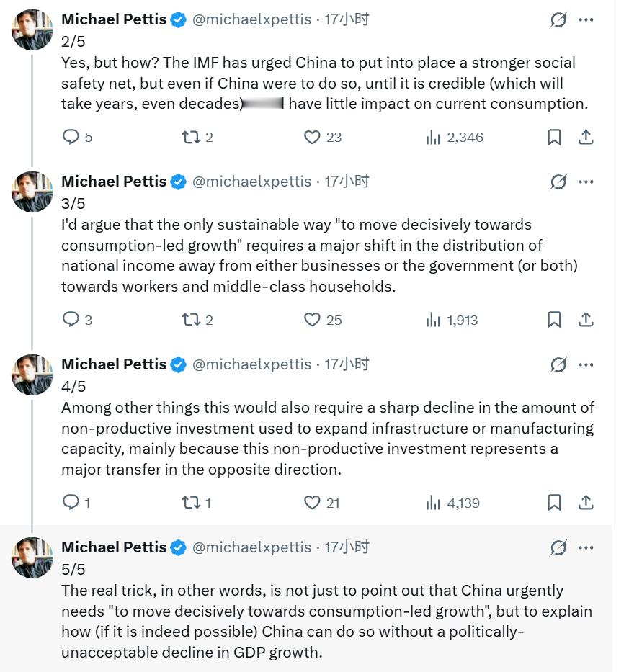This screenshot has width=629, height=672.
Task: Reply to the 2/5 tweet
Action: tap(71, 137)
